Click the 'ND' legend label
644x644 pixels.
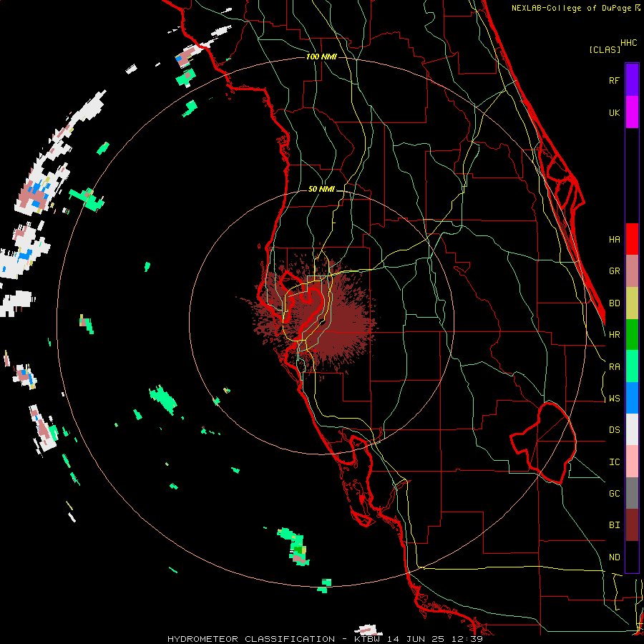[x=614, y=557]
